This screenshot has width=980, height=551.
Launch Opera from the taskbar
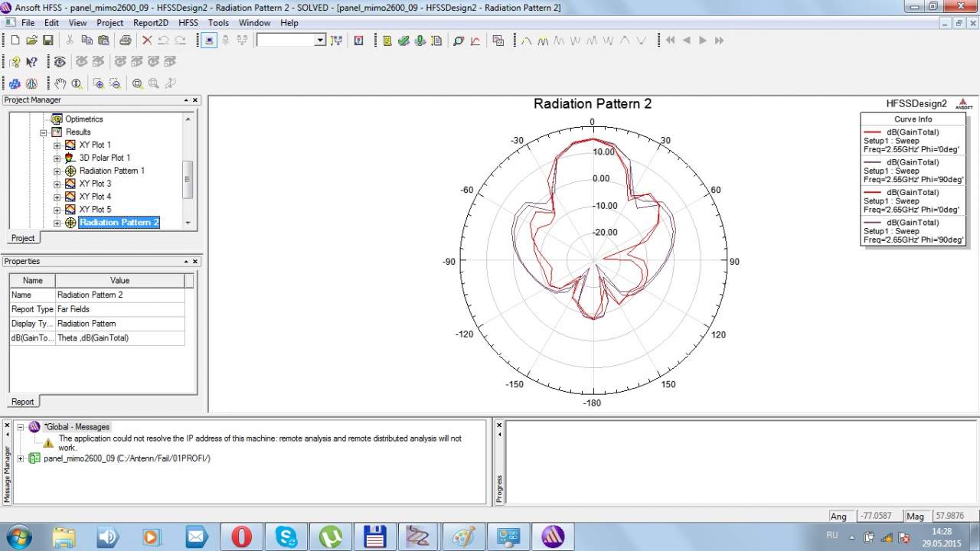241,536
